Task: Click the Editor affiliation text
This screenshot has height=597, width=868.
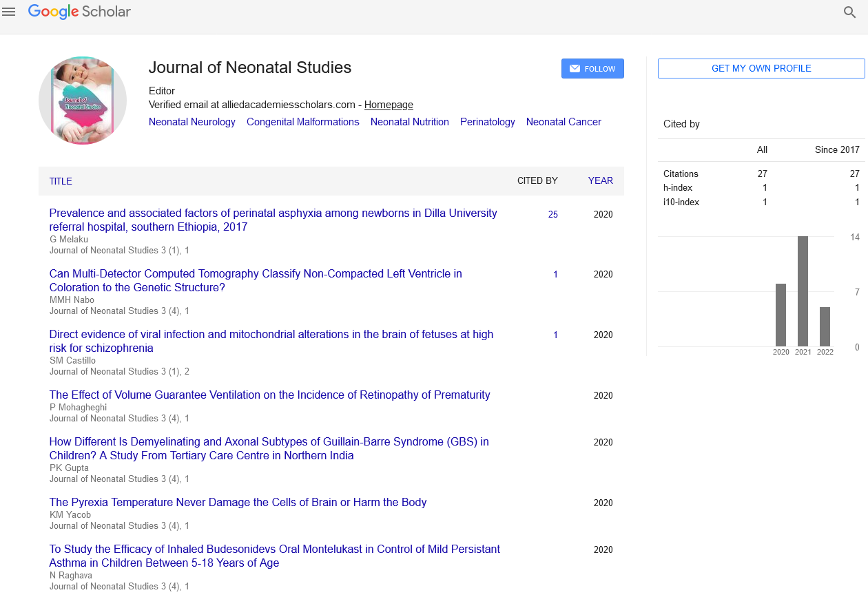Action: tap(162, 91)
